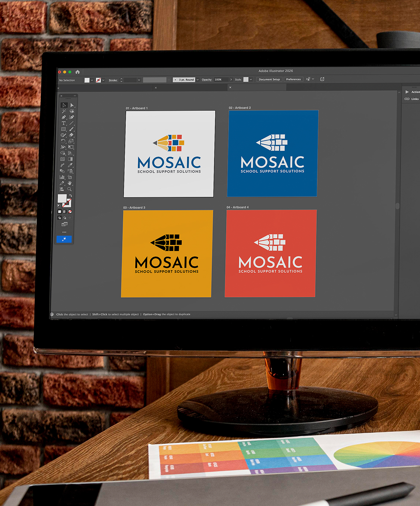420x506 pixels.
Task: Click the Home icon in the header
Action: coord(77,71)
